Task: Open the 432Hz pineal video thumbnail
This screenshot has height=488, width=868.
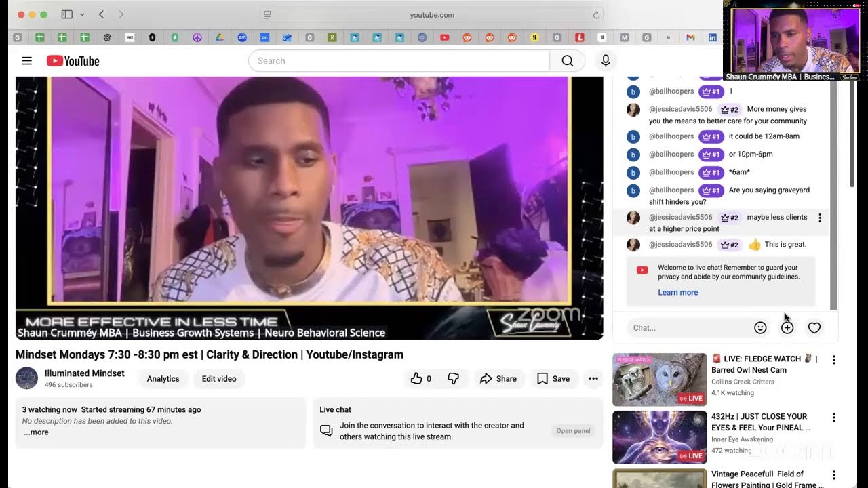Action: click(660, 437)
